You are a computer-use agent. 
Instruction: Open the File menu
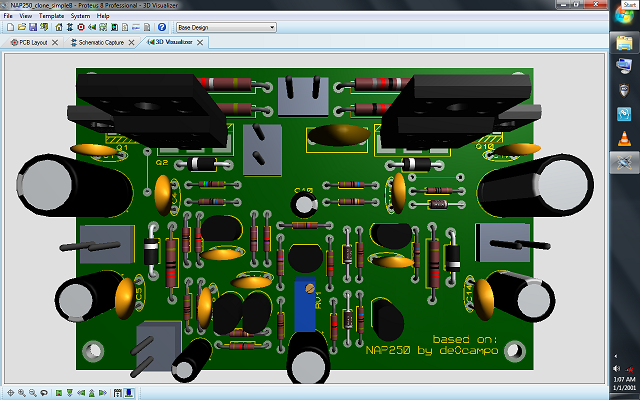(x=8, y=16)
